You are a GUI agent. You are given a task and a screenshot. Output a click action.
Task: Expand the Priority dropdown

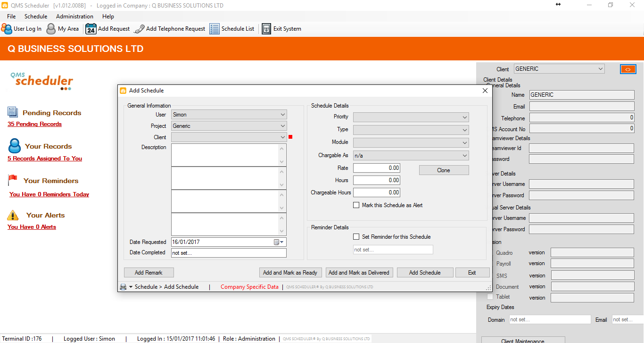(411, 117)
